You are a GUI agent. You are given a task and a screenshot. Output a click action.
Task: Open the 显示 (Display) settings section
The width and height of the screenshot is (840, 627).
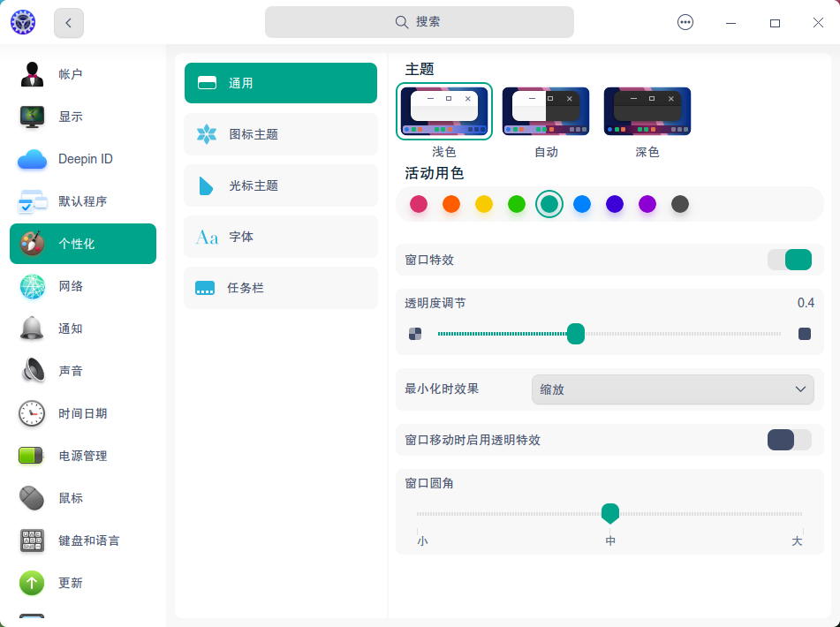84,116
